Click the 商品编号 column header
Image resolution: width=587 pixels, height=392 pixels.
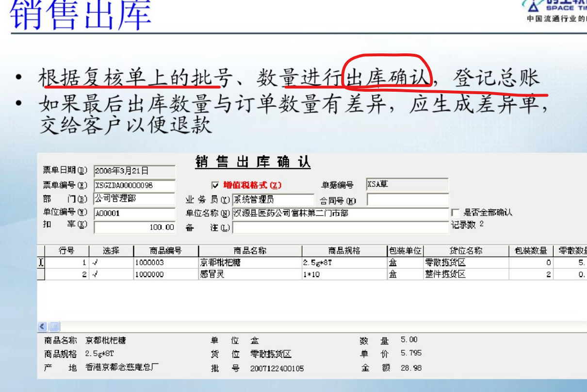166,251
